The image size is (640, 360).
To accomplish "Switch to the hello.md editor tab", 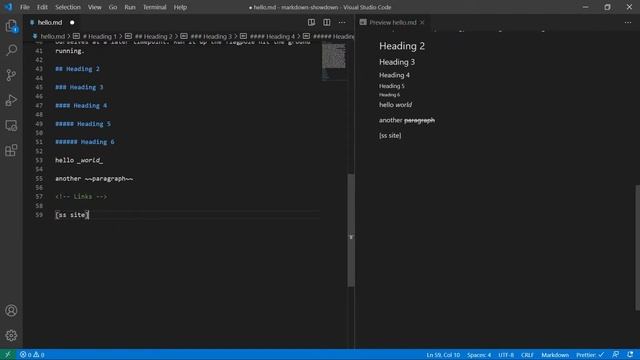I will coord(50,22).
